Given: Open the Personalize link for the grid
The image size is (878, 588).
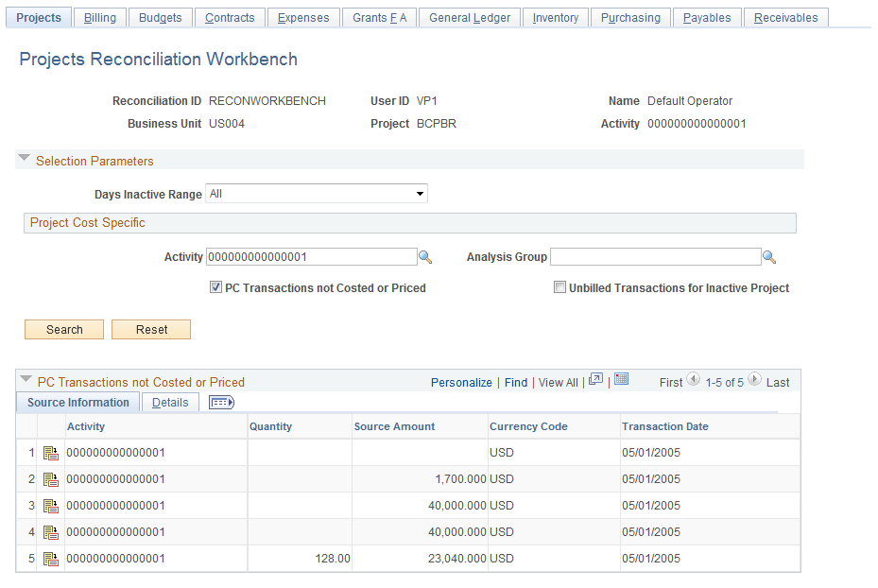Looking at the screenshot, I should click(461, 382).
